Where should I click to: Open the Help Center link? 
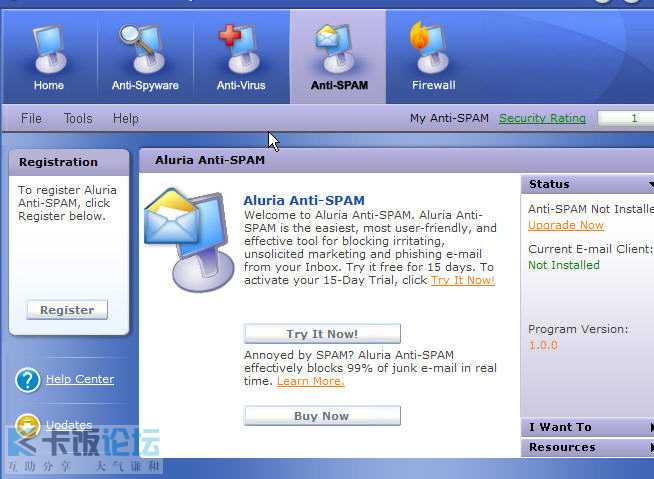(80, 379)
